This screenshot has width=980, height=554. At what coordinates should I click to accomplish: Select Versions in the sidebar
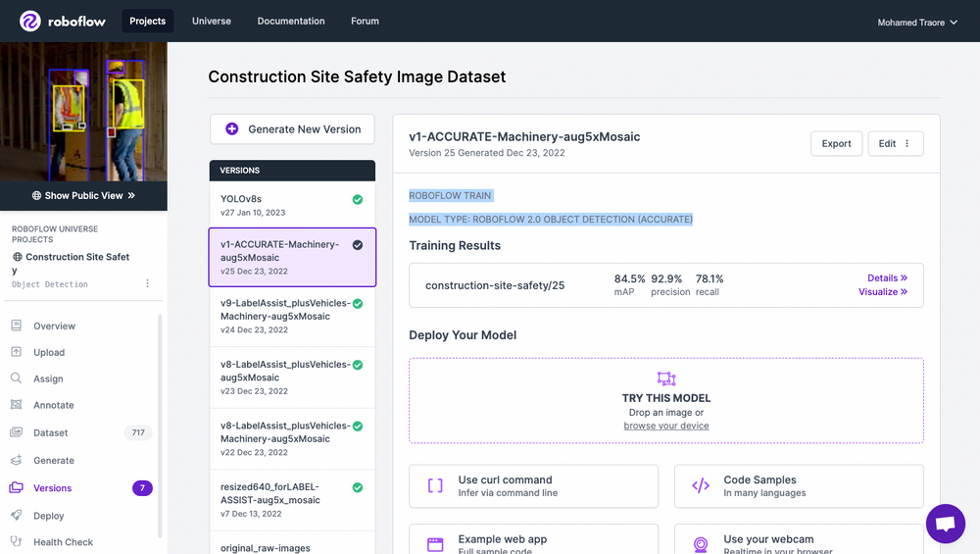pos(53,487)
